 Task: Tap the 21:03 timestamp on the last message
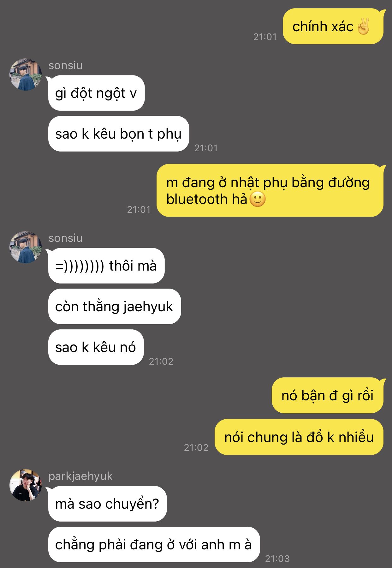tap(277, 559)
